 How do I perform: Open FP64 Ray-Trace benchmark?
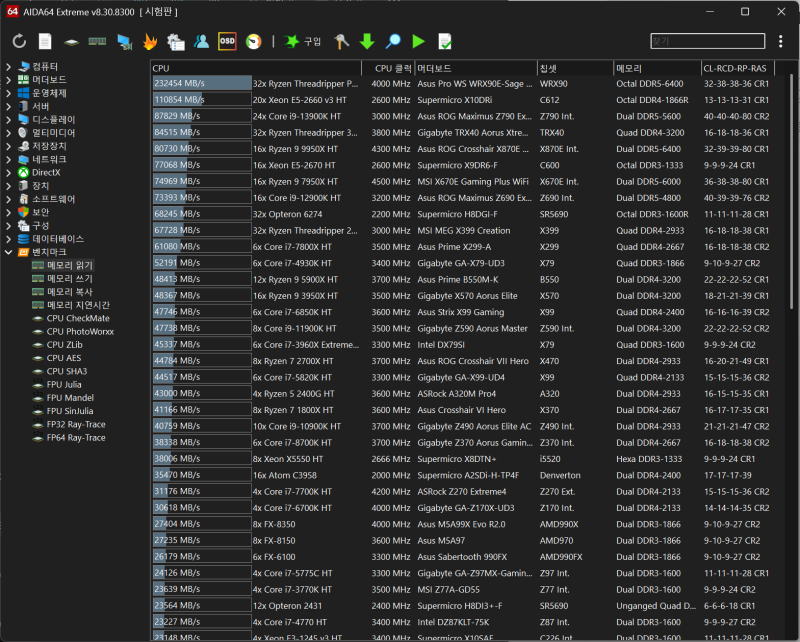tap(76, 438)
